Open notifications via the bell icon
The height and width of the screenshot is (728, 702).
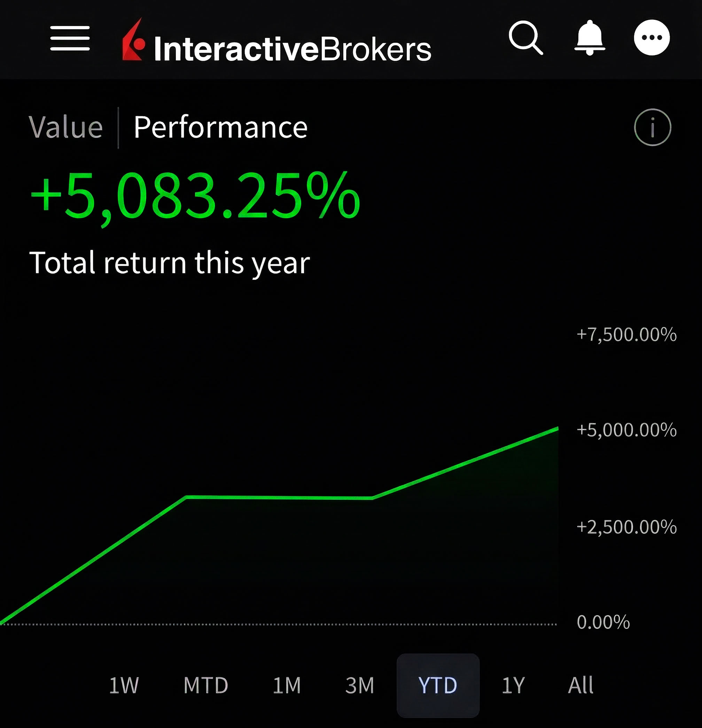(590, 38)
